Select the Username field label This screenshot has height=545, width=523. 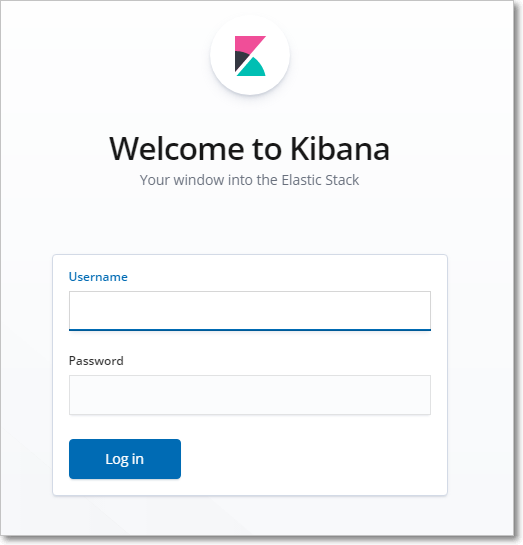coord(98,277)
